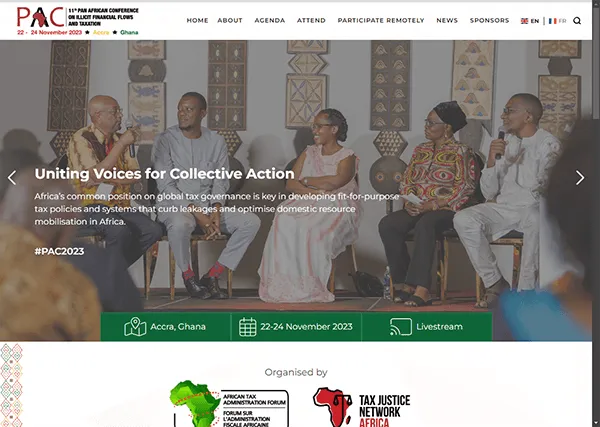
Task: Open the Tax Justice Network Africa logo
Action: click(362, 407)
